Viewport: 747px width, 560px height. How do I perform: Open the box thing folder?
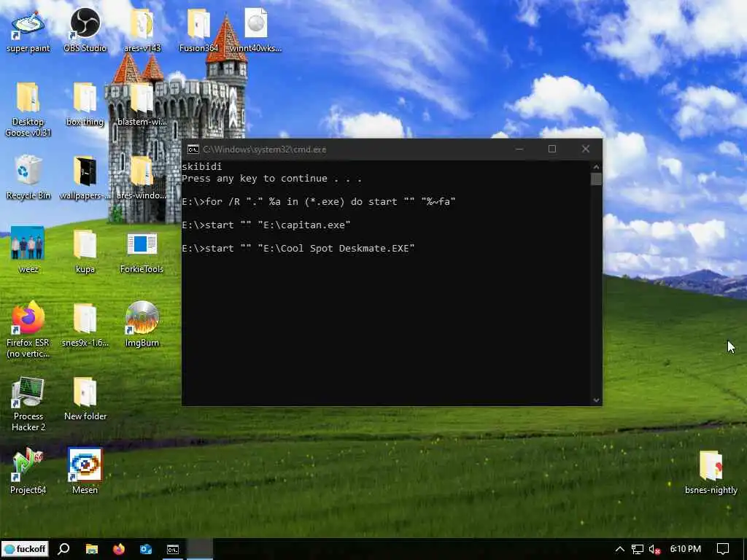(85, 105)
